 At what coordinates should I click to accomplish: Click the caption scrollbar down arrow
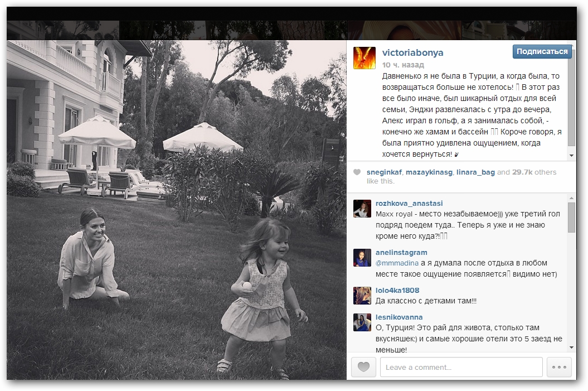[571, 156]
